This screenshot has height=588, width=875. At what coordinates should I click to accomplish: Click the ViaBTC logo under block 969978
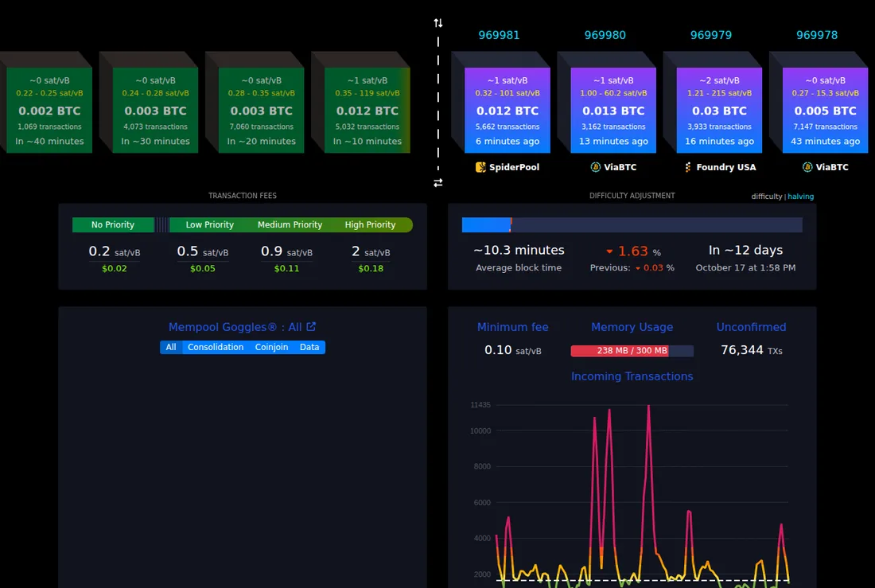807,167
